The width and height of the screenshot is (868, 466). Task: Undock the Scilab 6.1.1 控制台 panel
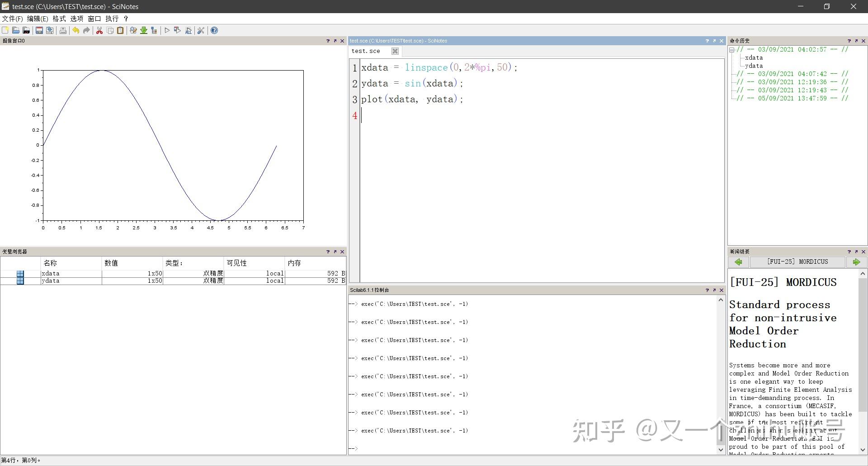point(714,290)
